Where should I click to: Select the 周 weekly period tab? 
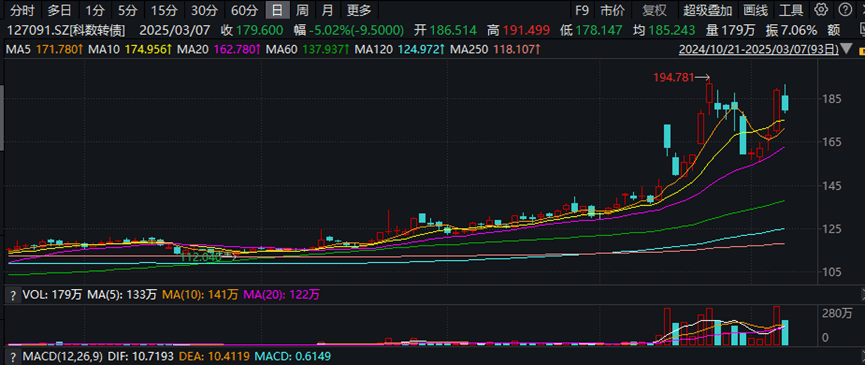(302, 10)
